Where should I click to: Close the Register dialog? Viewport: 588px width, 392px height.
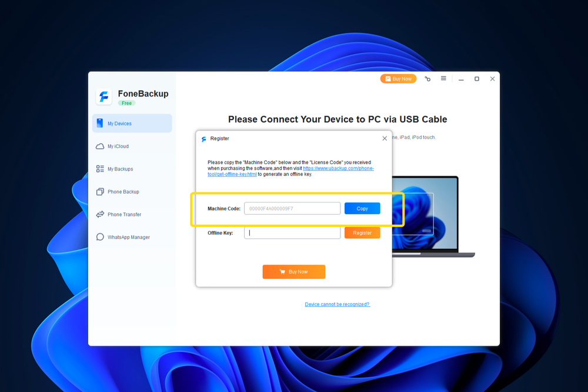click(385, 138)
